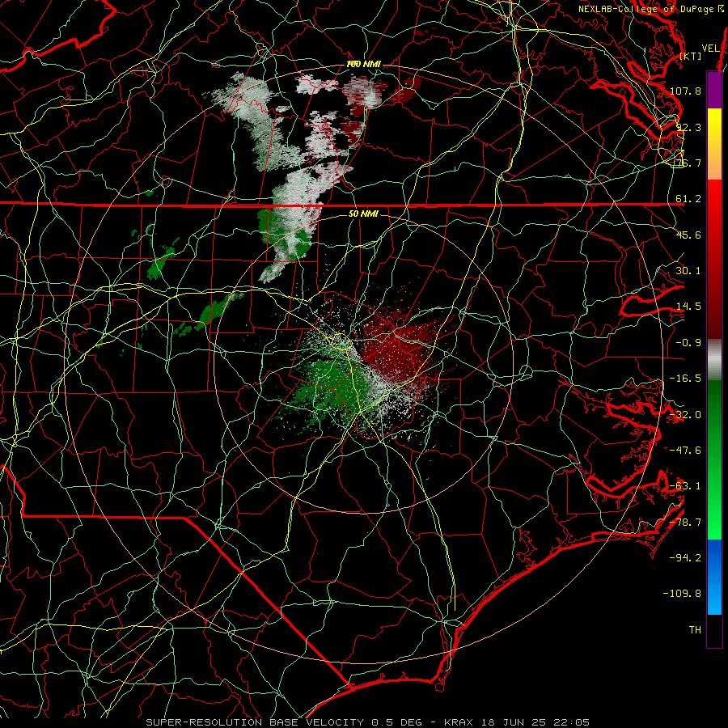
Task: Click the 30.1 velocity scale value
Action: 688,271
